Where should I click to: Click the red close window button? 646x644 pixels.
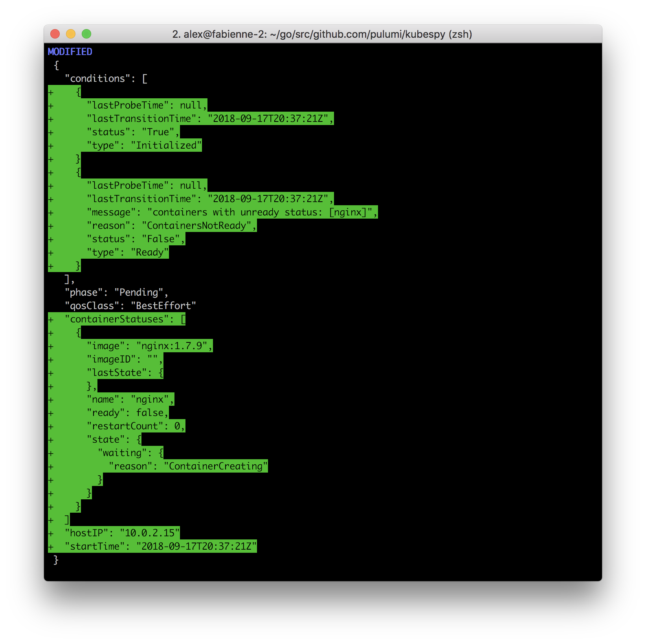pos(55,34)
